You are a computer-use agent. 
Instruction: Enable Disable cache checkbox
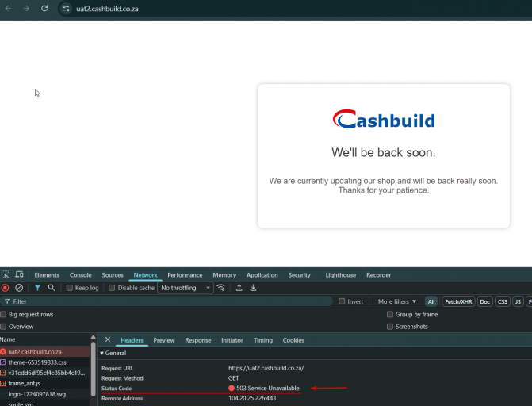tap(112, 288)
